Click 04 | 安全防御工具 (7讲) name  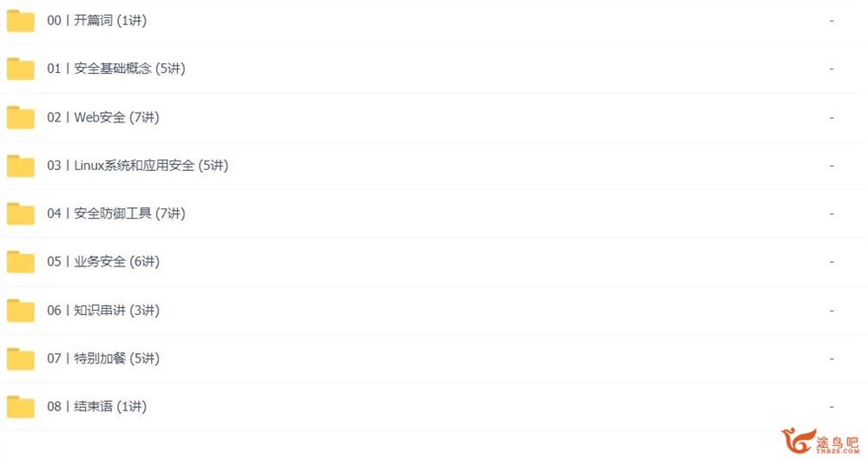(x=116, y=213)
